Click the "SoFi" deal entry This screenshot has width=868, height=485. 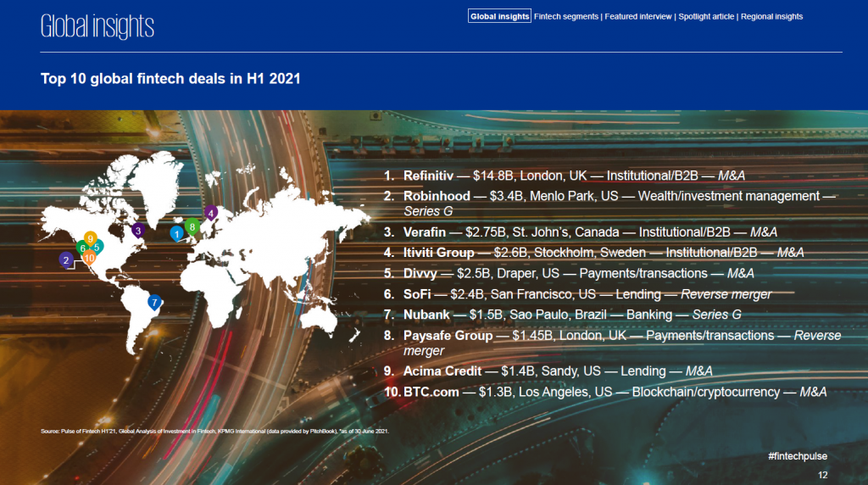pyautogui.click(x=577, y=294)
